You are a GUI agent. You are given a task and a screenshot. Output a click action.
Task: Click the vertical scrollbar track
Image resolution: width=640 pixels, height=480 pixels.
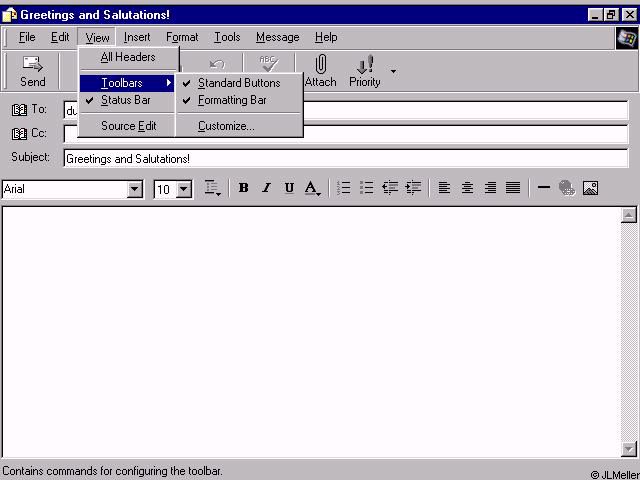[x=629, y=332]
